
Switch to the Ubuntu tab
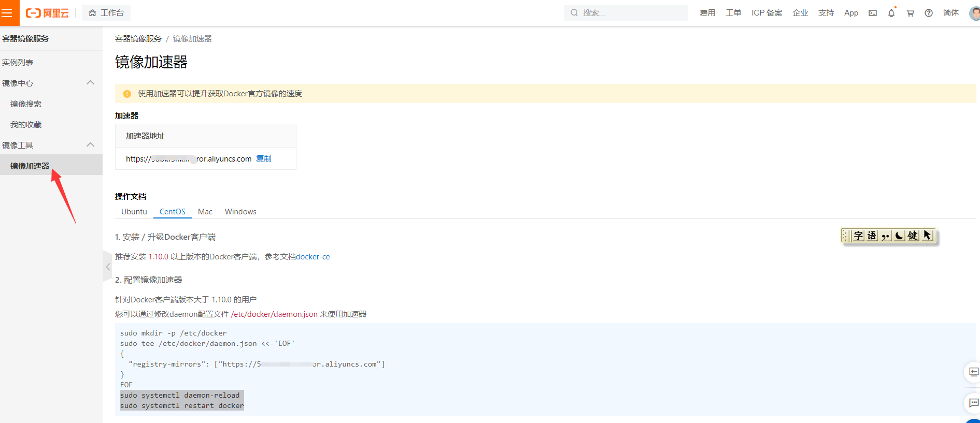(x=134, y=211)
